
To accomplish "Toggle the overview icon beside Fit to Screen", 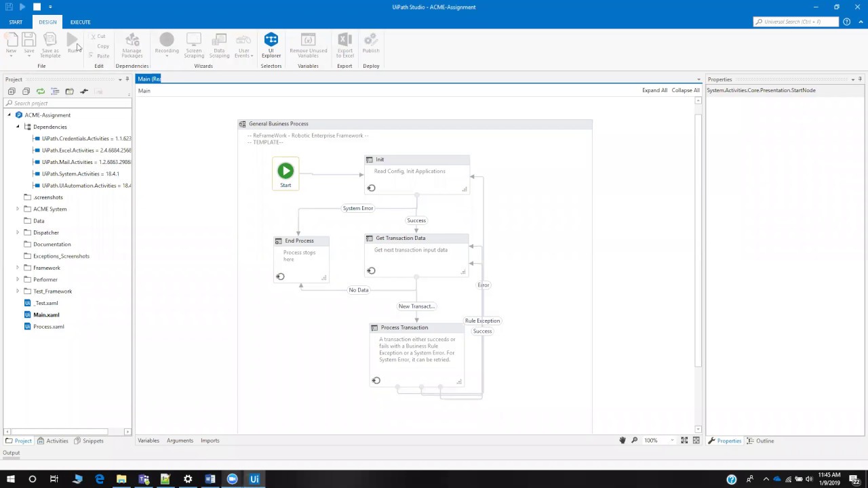I will (696, 441).
